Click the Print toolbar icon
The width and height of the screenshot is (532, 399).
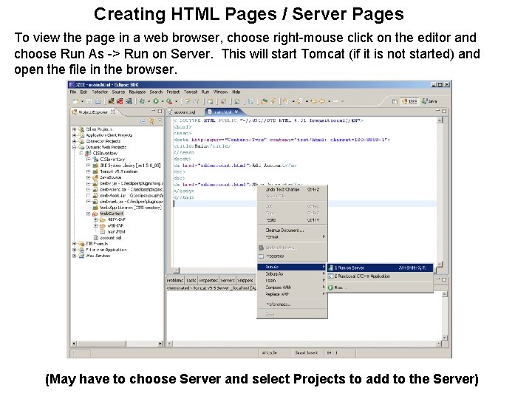pos(98,101)
